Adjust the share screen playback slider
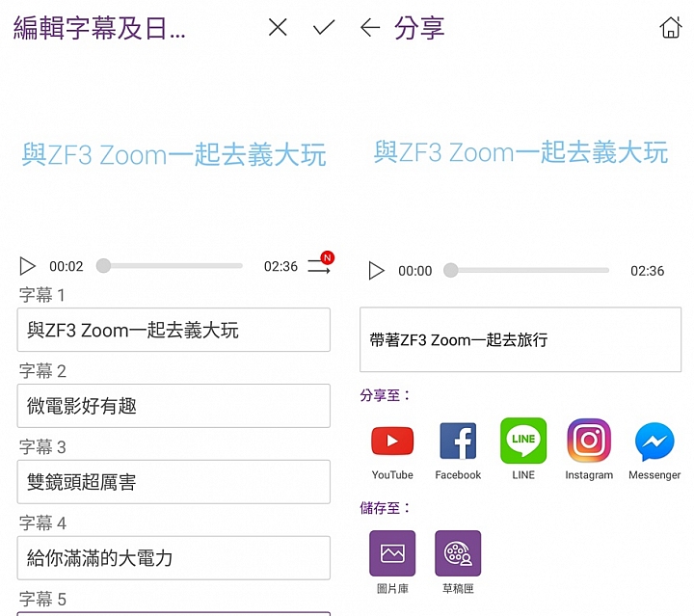Screen dimensions: 694x616 (x=526, y=270)
